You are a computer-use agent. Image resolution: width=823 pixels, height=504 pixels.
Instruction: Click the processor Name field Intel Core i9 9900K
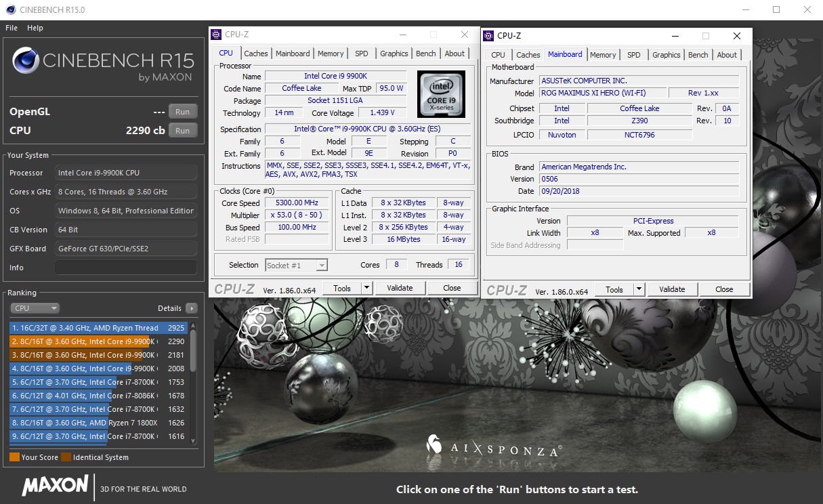tap(335, 76)
